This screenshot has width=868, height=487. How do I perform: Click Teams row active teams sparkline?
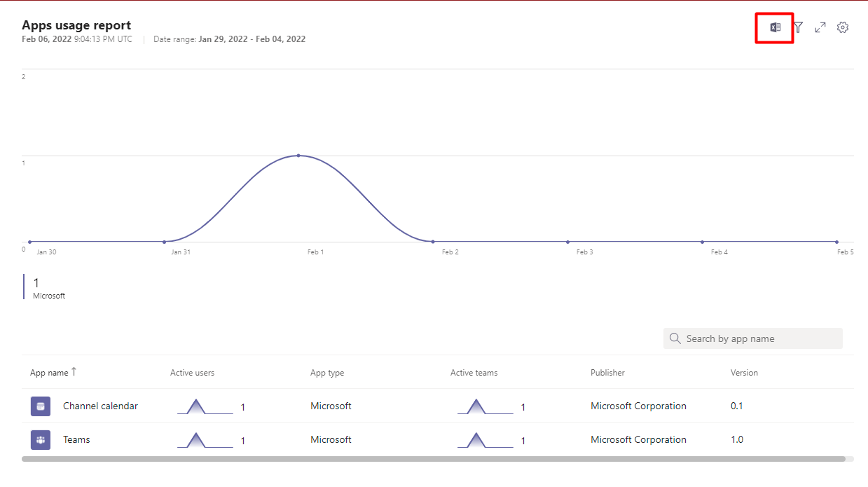point(485,440)
